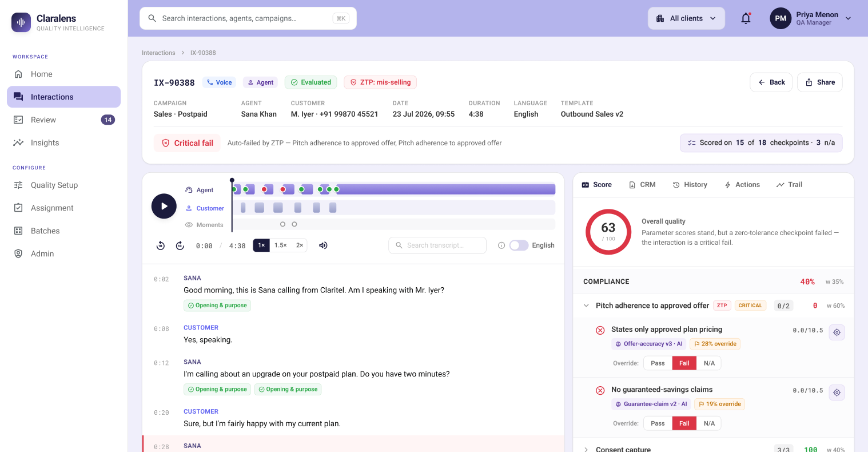Screen dimensions: 868x452
Task: Toggle the English transcript switch
Action: 519,245
